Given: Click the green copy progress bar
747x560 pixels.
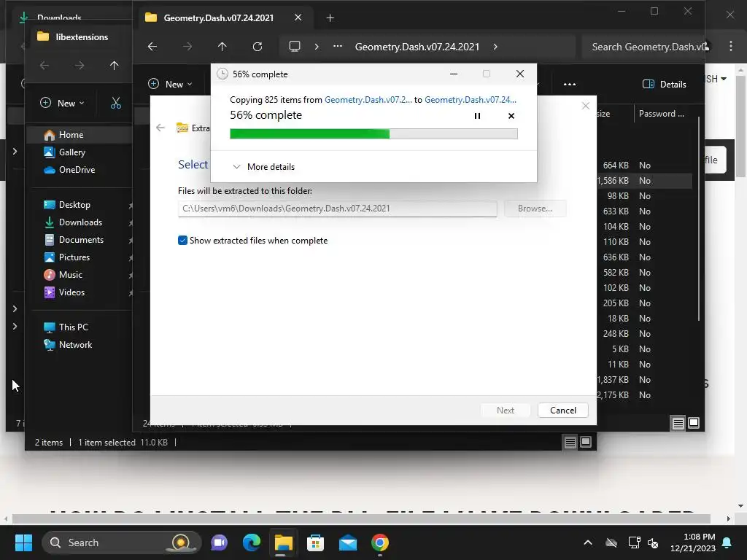Looking at the screenshot, I should [x=373, y=134].
